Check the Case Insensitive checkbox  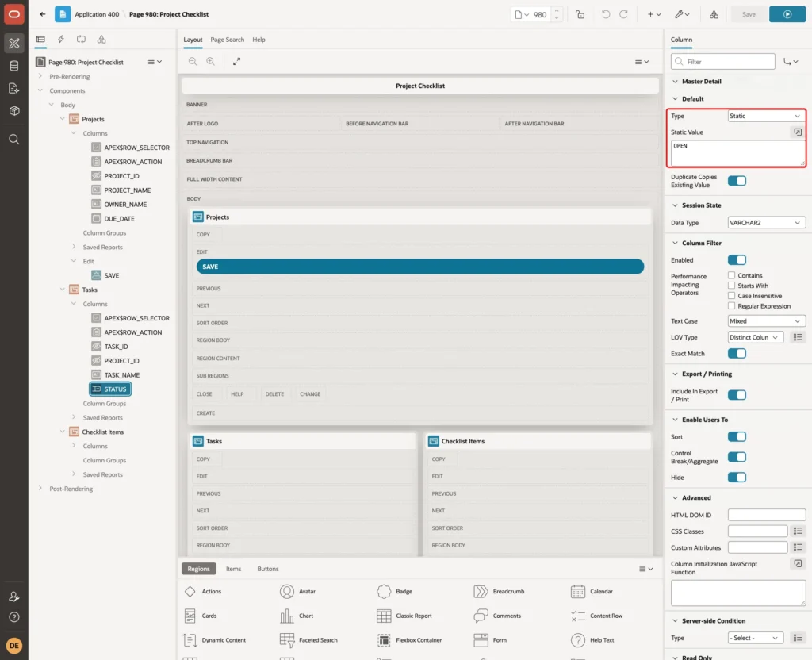[x=731, y=296]
